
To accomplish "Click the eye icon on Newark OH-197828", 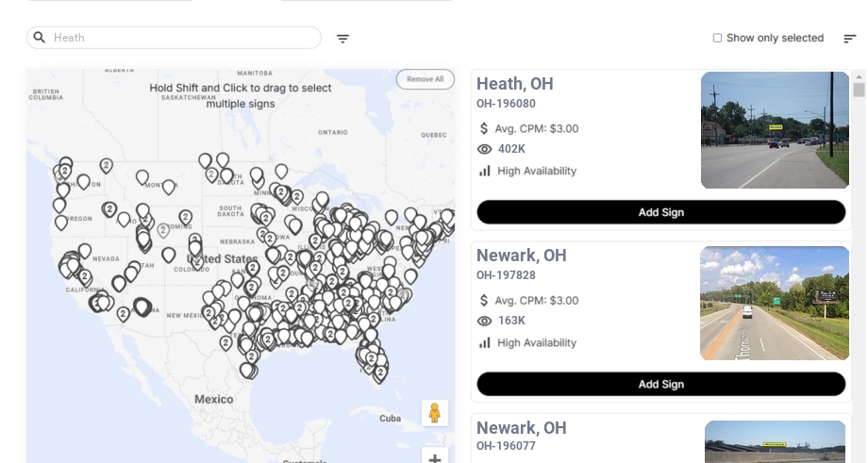I will pyautogui.click(x=485, y=321).
